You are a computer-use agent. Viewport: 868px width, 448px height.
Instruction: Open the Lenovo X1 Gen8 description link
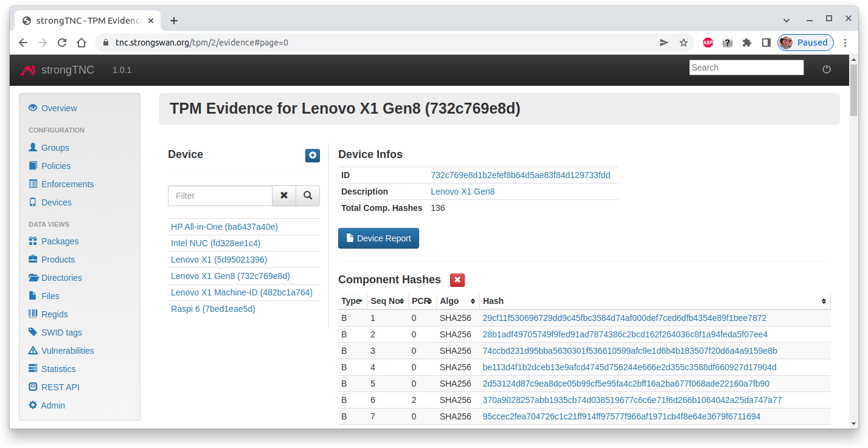coord(463,191)
